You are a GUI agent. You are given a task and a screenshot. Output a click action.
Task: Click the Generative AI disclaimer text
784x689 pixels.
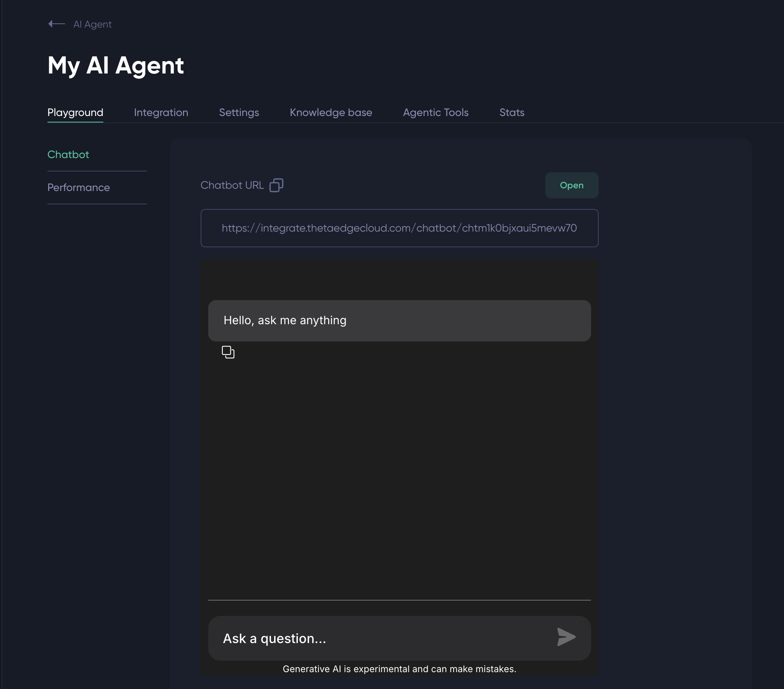399,669
